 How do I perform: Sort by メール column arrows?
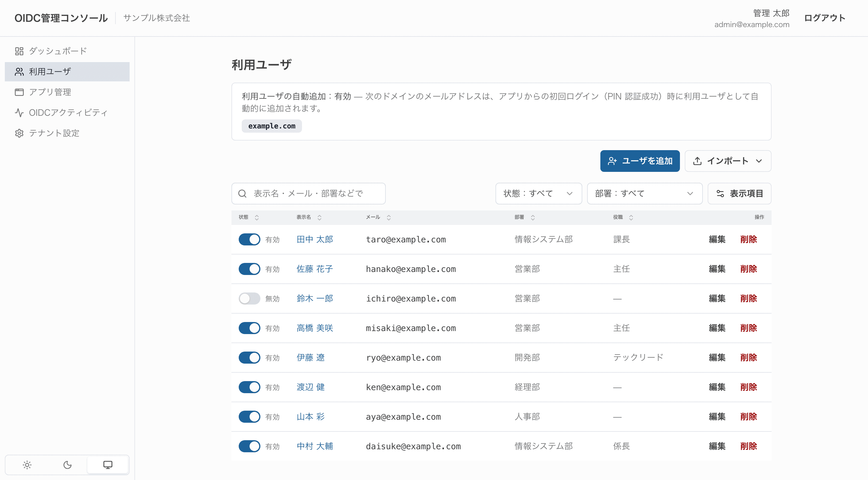[388, 217]
